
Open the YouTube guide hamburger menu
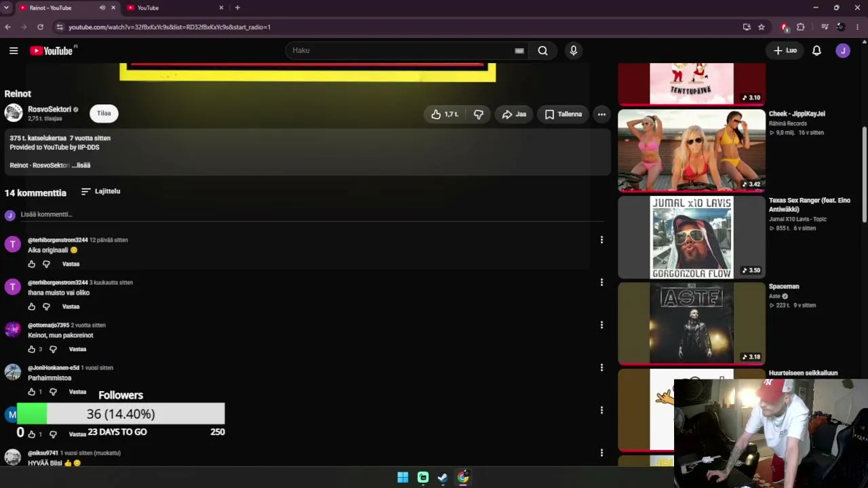pyautogui.click(x=14, y=51)
